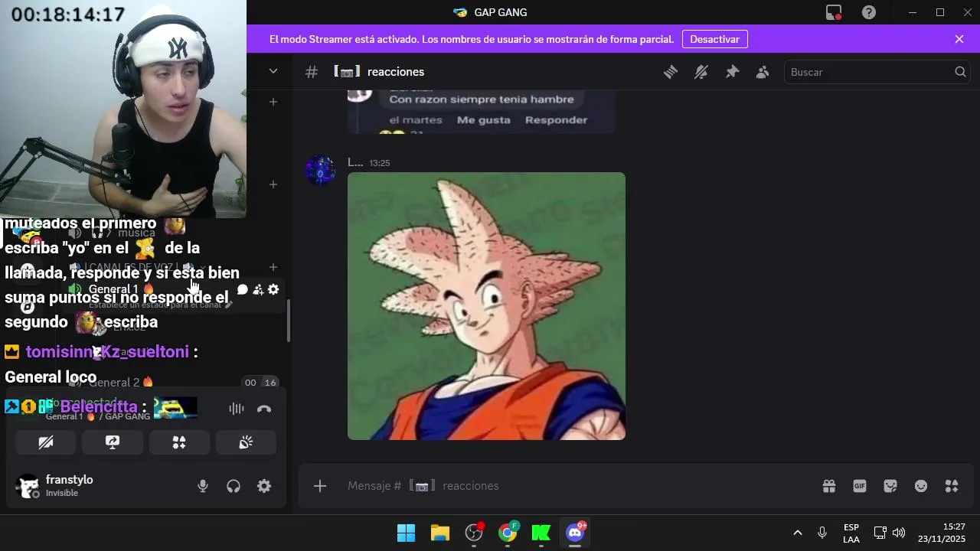Click the search magnifier icon
980x551 pixels.
point(960,72)
